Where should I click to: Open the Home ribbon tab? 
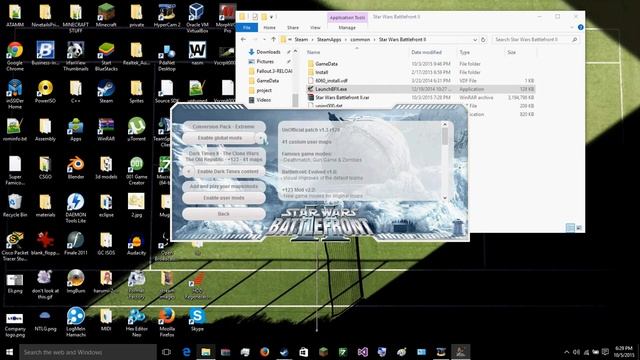click(x=269, y=27)
